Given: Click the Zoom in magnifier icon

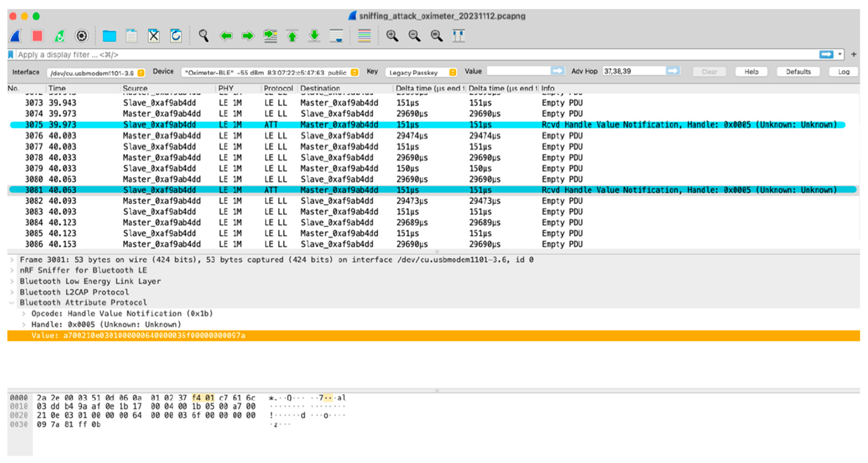Looking at the screenshot, I should click(392, 36).
